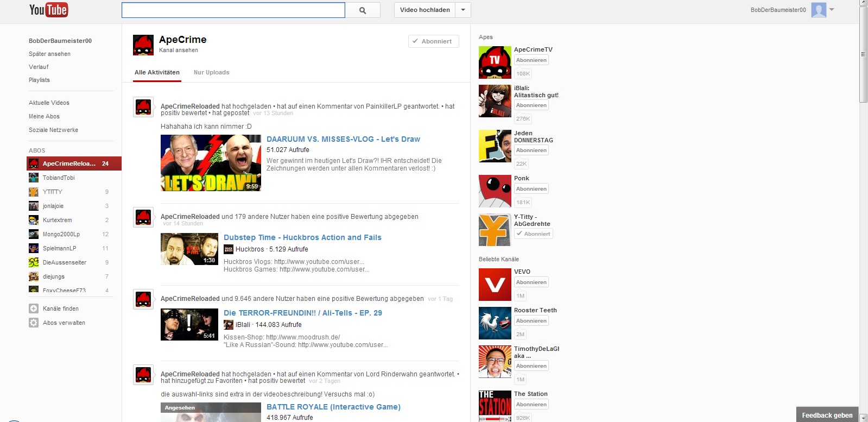Click the Abos verwalten gear icon

click(x=34, y=323)
